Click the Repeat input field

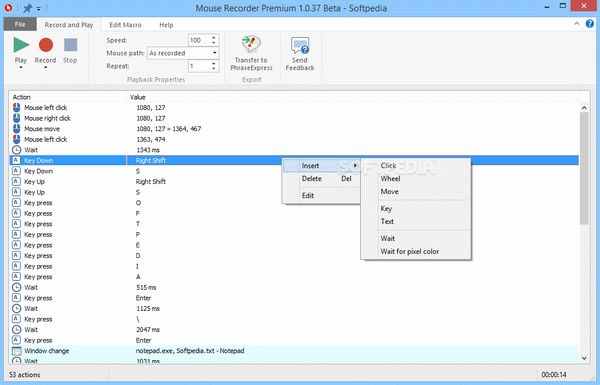click(199, 66)
